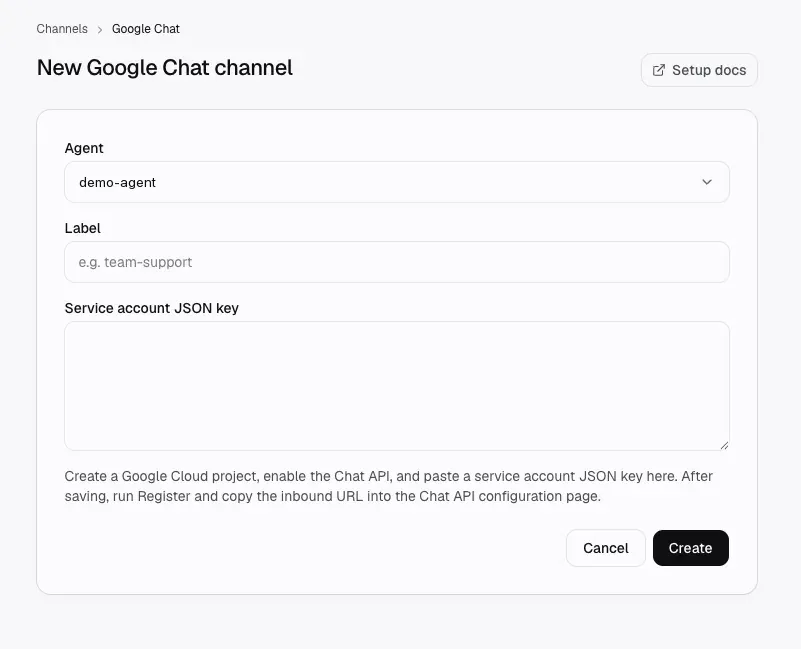Click the New Google Chat channel heading
The image size is (801, 649).
click(x=164, y=67)
